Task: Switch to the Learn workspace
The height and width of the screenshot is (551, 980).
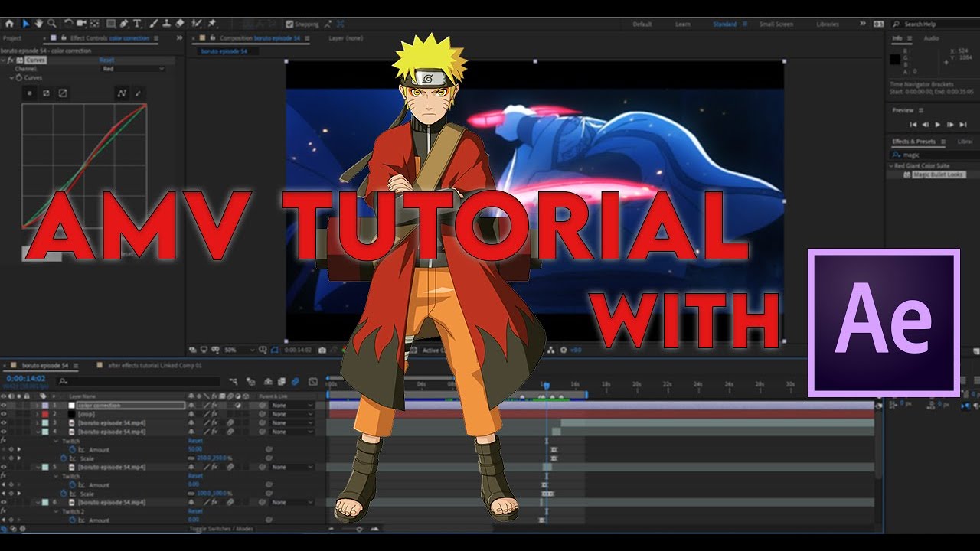Action: tap(683, 24)
